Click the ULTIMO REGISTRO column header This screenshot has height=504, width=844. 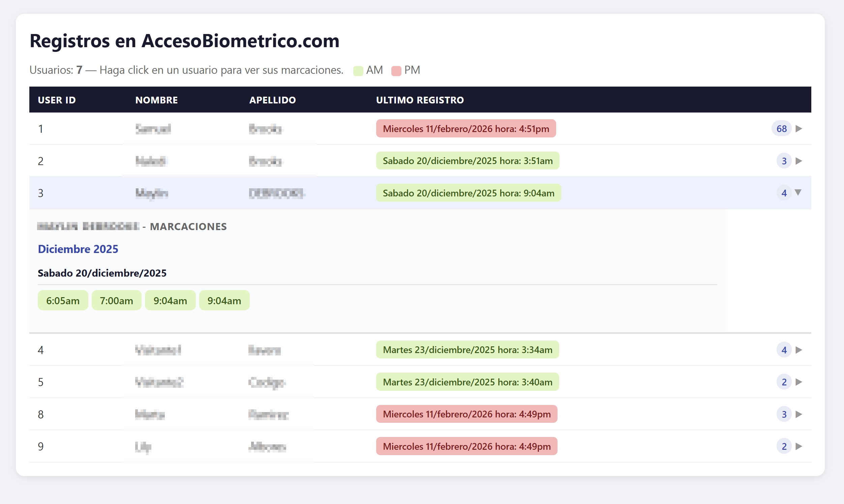click(x=420, y=100)
